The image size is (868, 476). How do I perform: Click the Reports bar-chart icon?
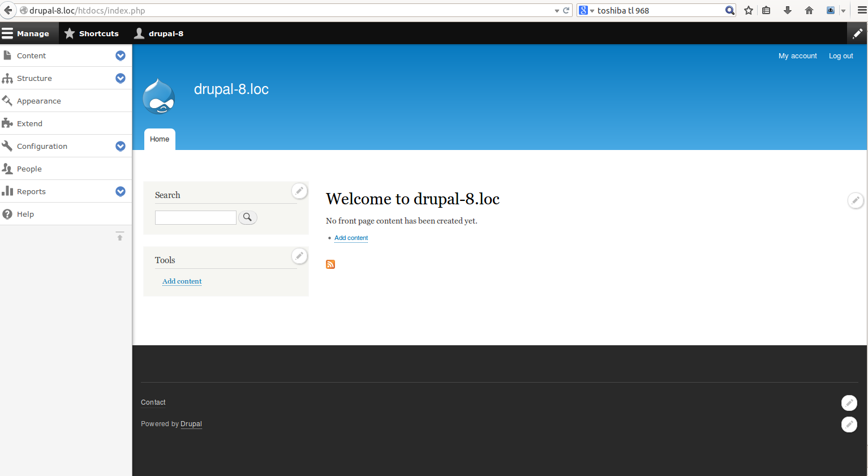pos(8,191)
